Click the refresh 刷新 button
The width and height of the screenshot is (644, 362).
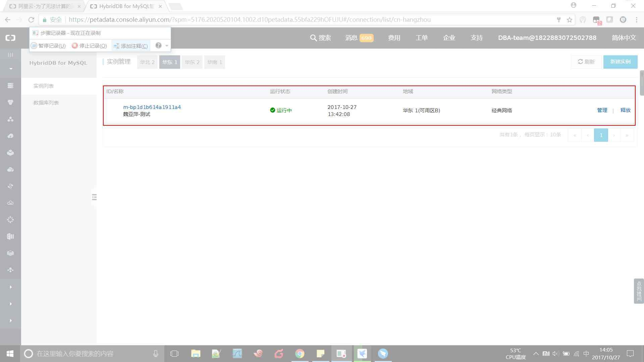tap(586, 62)
